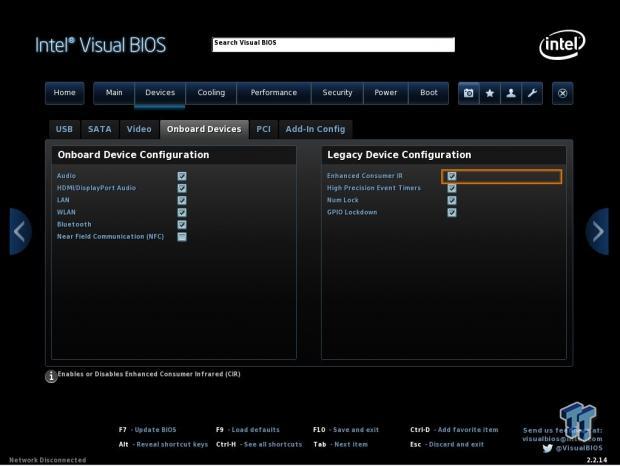Enable Near Field Communication (NFC) checkbox
620x466 pixels.
coord(182,237)
